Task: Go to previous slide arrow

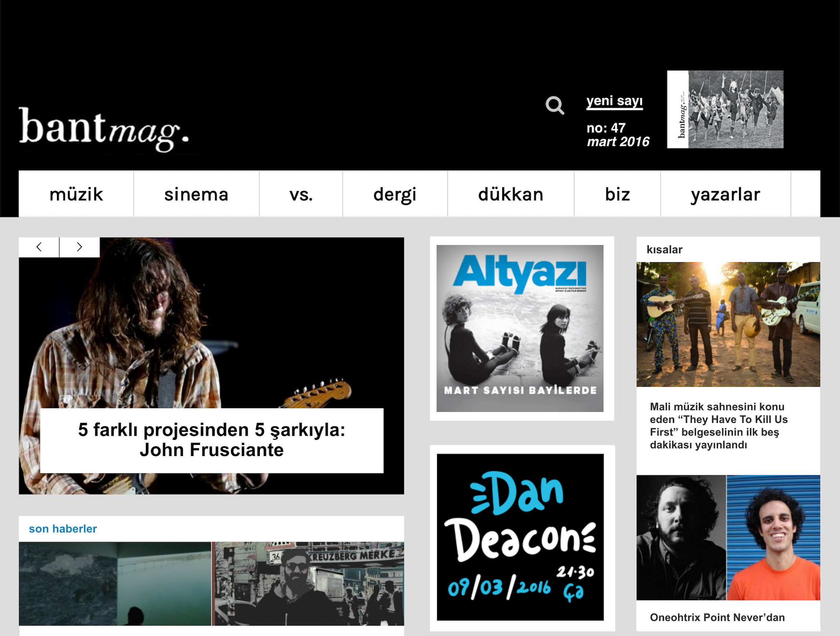Action: click(x=39, y=247)
